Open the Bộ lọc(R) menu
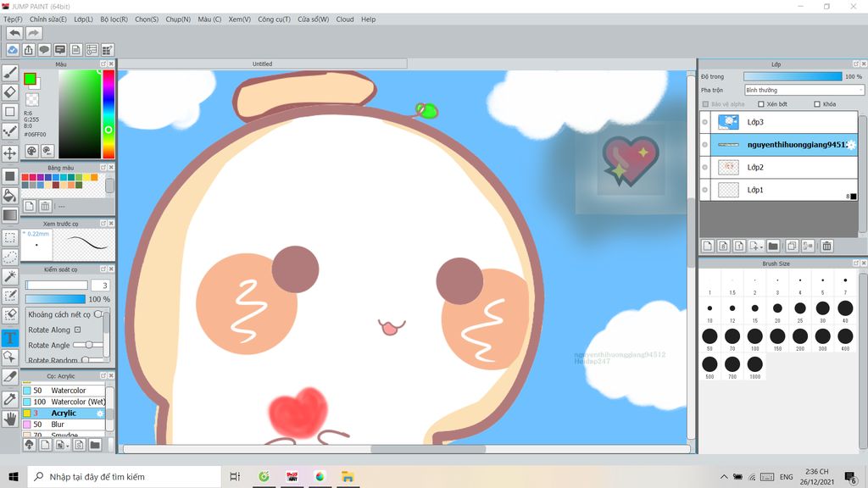868x488 pixels. click(114, 19)
